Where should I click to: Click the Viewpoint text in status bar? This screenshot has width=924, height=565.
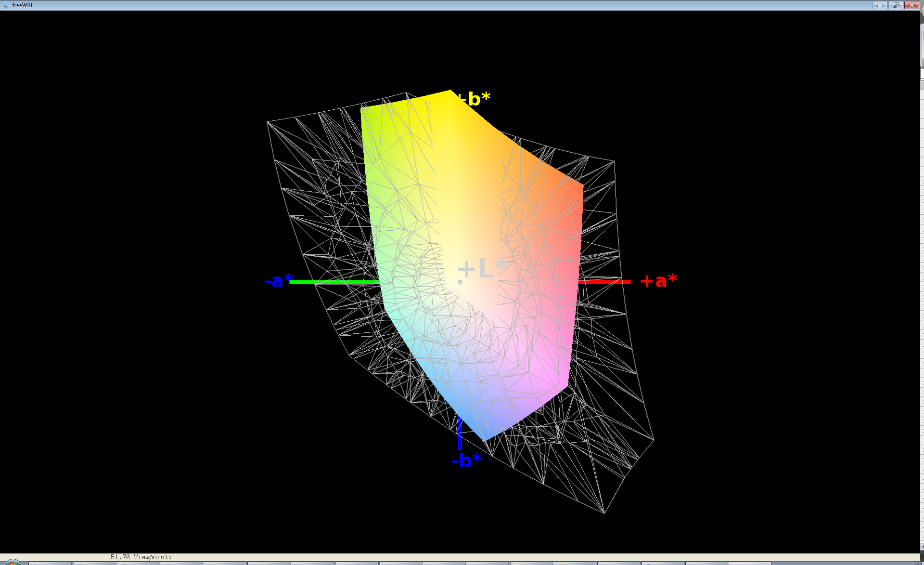(153, 557)
